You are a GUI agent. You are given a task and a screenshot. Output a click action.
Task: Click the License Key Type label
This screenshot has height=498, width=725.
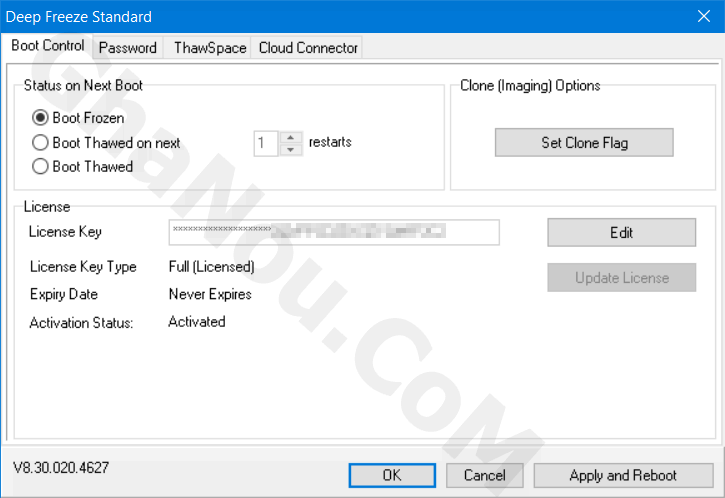click(x=83, y=267)
